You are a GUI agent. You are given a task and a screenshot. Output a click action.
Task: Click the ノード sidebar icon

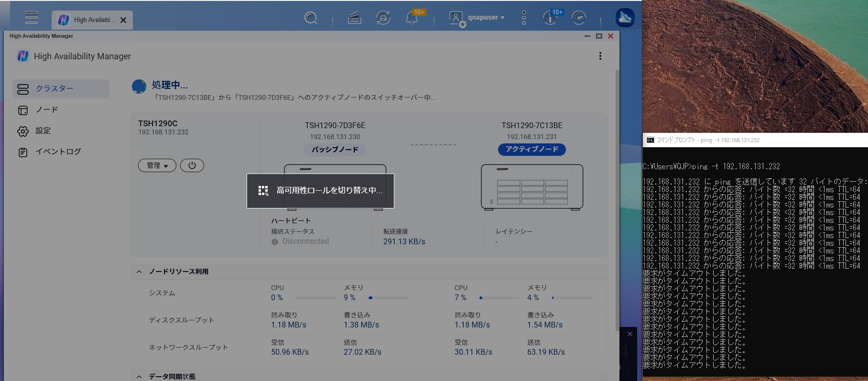tap(23, 110)
